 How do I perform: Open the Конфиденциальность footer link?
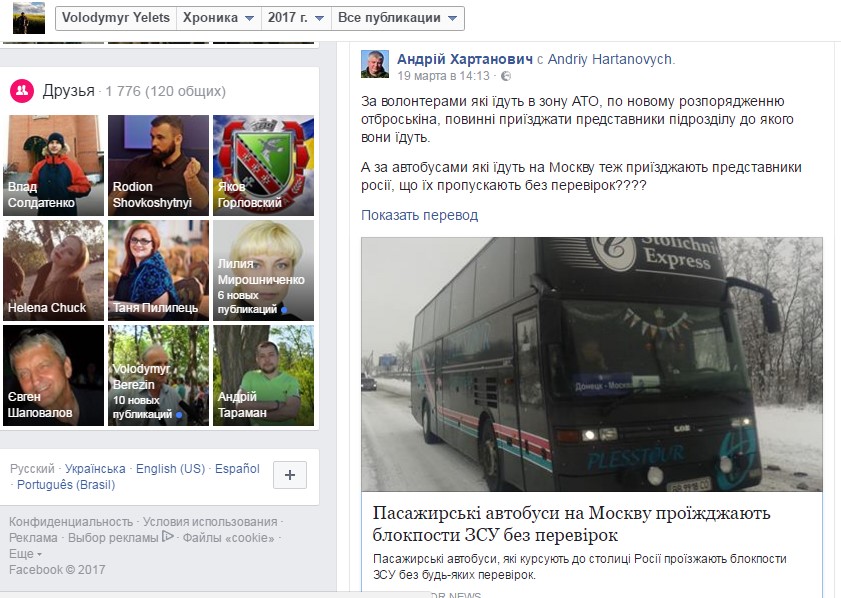coord(71,521)
